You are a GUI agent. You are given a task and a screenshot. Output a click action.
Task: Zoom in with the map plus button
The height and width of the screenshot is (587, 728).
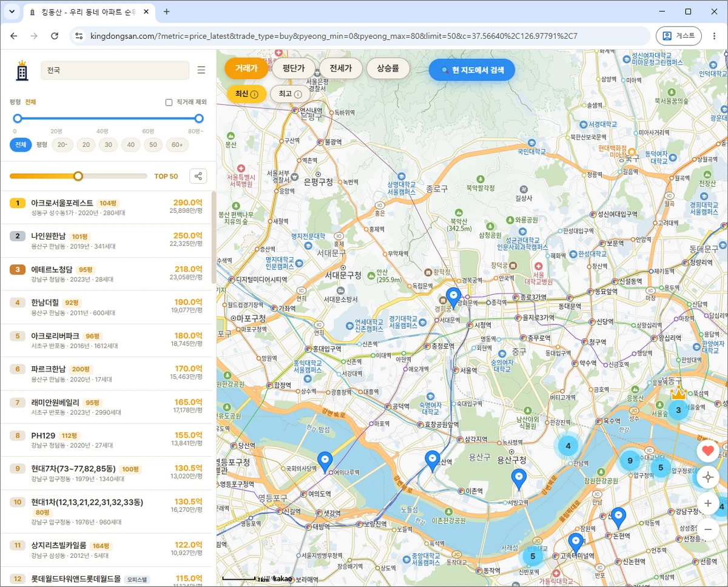707,503
